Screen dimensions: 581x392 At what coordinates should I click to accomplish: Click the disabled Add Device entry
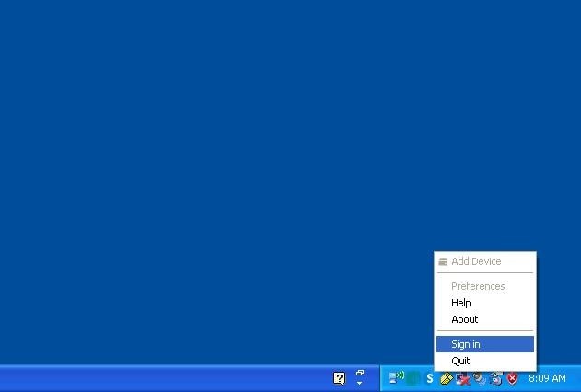click(x=485, y=261)
